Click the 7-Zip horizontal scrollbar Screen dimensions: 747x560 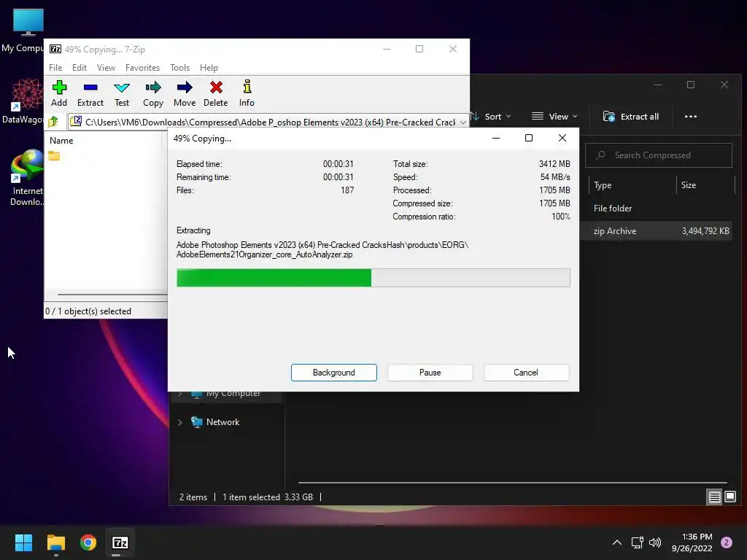pyautogui.click(x=112, y=295)
